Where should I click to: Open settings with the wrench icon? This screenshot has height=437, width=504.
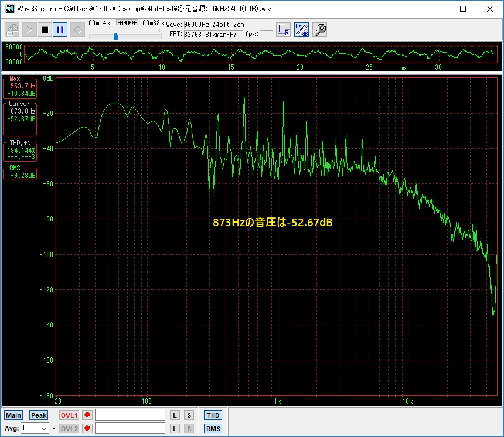click(319, 29)
